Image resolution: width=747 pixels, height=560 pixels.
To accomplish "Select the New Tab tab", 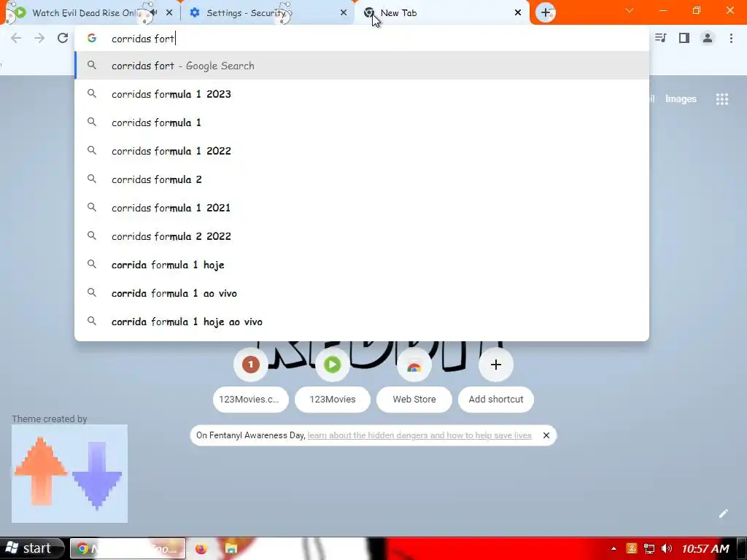I will [441, 13].
